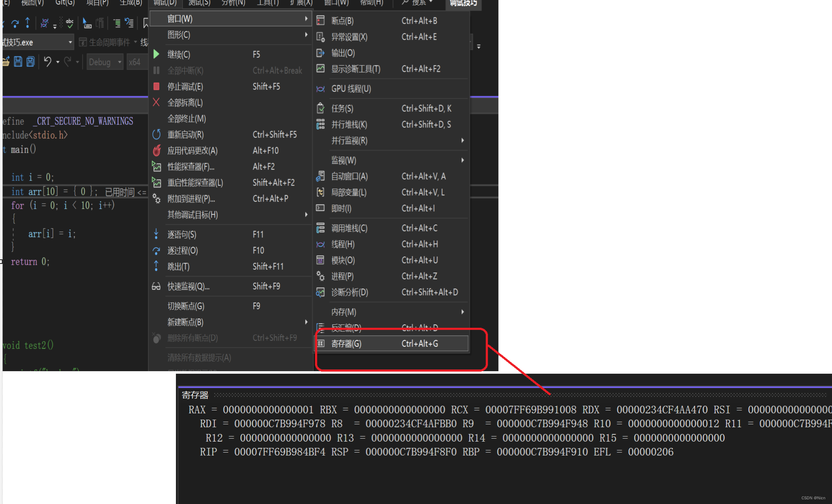Select Locals (局部变量) window entry

[348, 192]
